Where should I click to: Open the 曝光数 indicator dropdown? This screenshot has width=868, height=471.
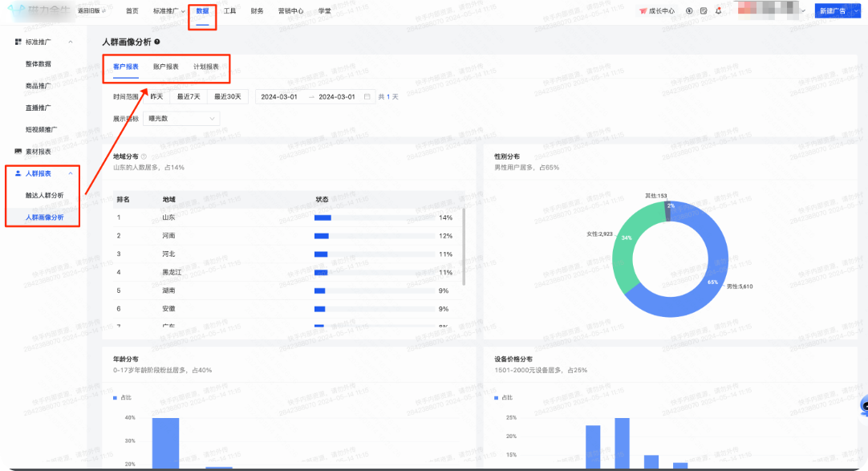180,119
